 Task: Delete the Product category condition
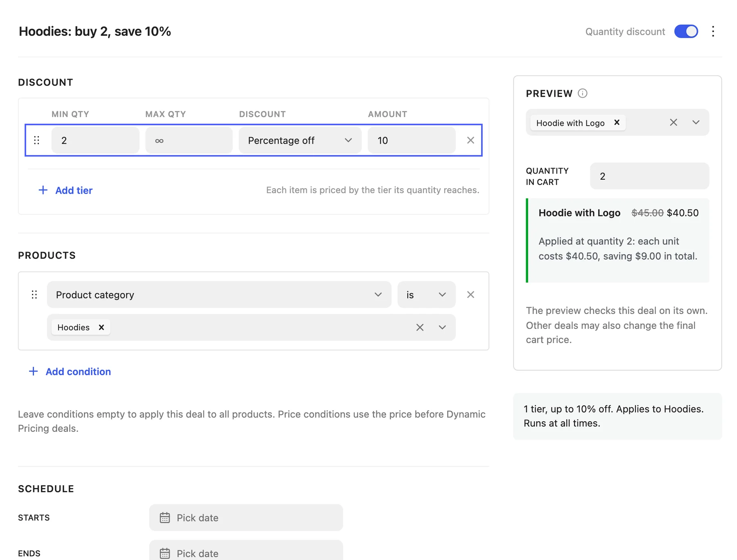[x=470, y=295]
